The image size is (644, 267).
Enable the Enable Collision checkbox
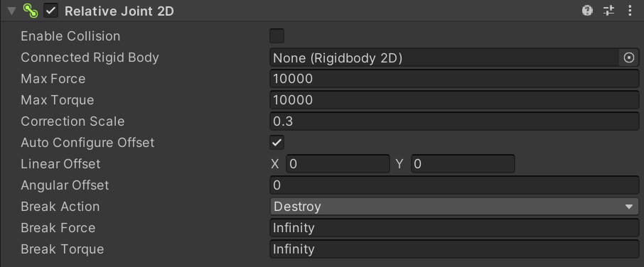pyautogui.click(x=277, y=36)
